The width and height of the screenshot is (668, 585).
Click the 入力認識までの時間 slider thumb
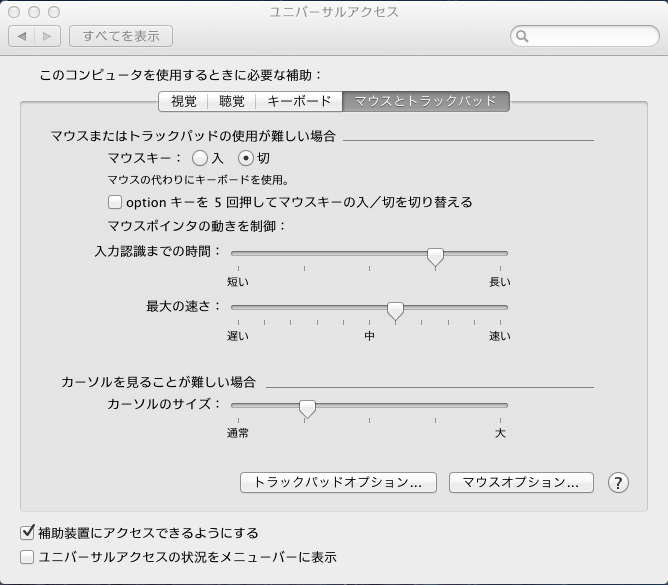click(435, 257)
